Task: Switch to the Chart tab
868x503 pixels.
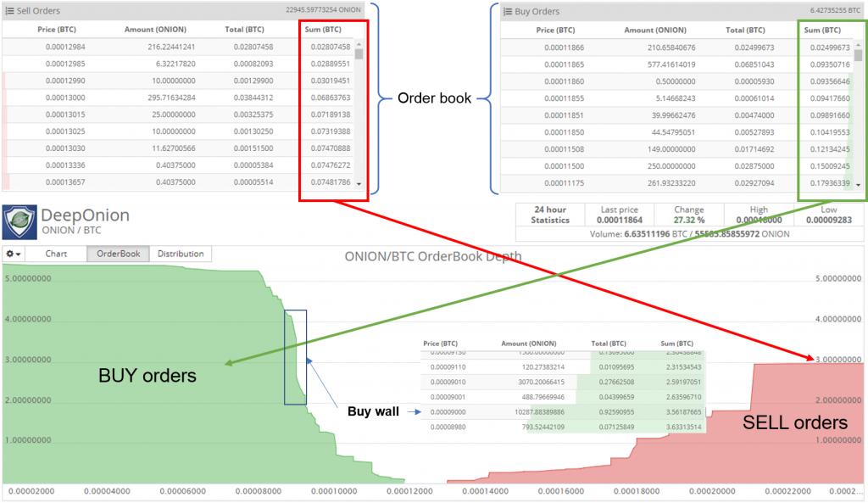Action: click(57, 254)
